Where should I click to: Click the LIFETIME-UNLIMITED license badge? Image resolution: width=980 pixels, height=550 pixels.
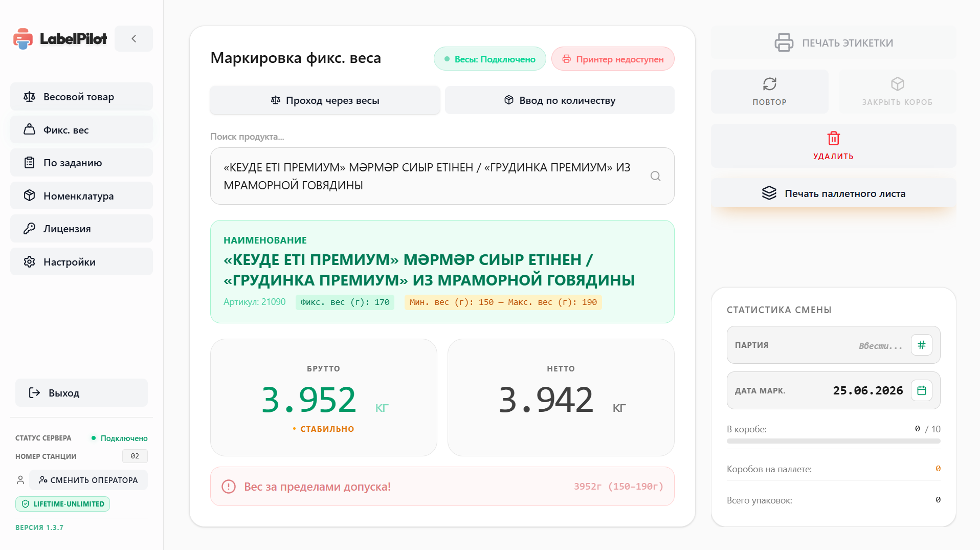(62, 504)
